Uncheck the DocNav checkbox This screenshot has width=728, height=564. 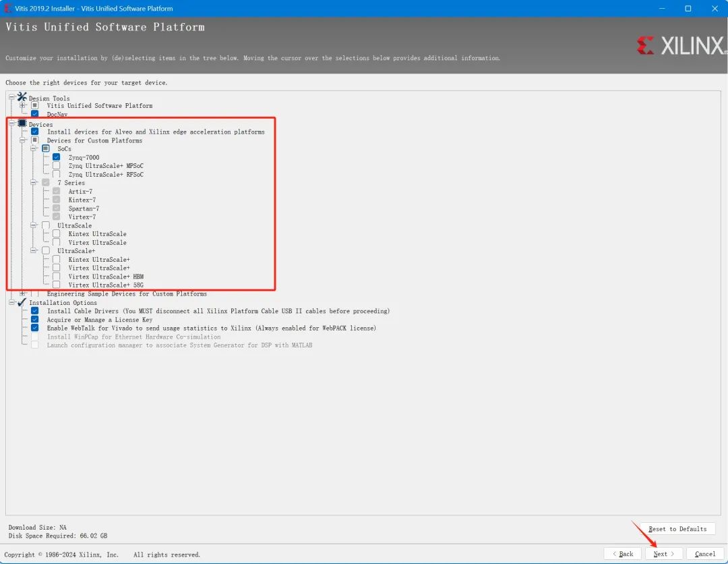[35, 114]
